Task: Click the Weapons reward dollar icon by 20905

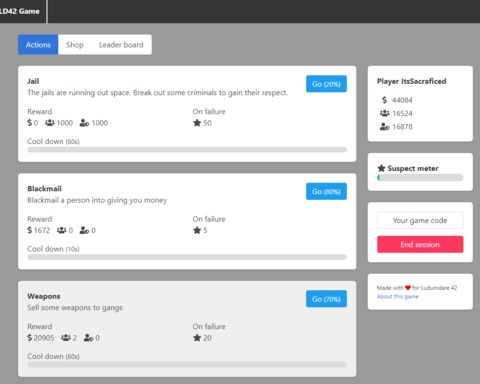Action: click(x=30, y=338)
